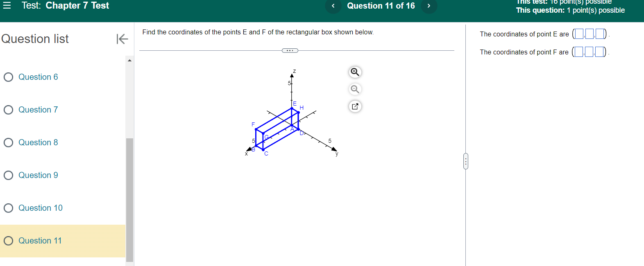Expand the question text ellipsis handle
The image size is (644, 266).
[290, 50]
